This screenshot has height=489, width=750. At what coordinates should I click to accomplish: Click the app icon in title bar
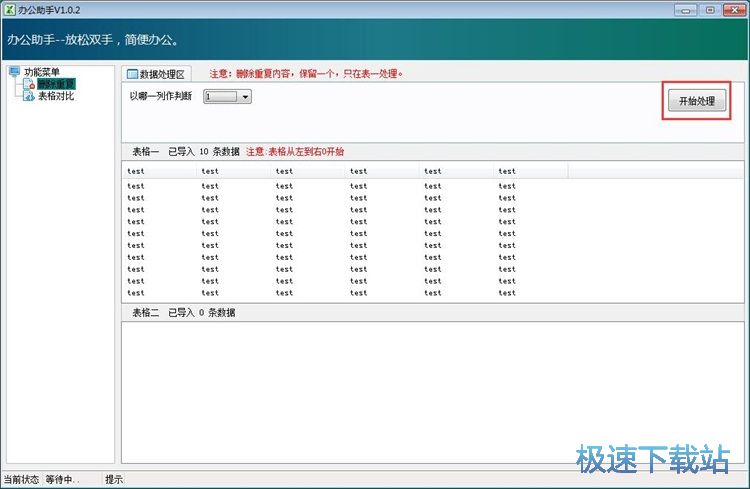9,9
